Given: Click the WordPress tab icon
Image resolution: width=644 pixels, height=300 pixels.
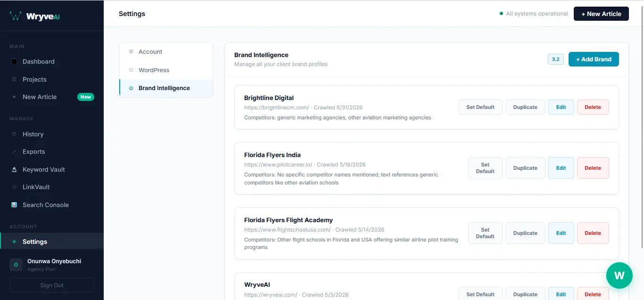Looking at the screenshot, I should (x=131, y=70).
